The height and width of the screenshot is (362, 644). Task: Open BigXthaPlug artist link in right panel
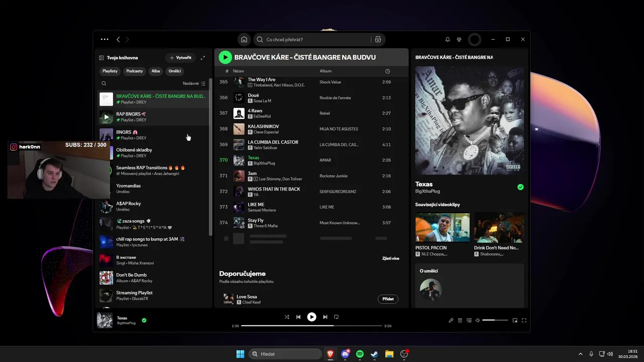[428, 192]
